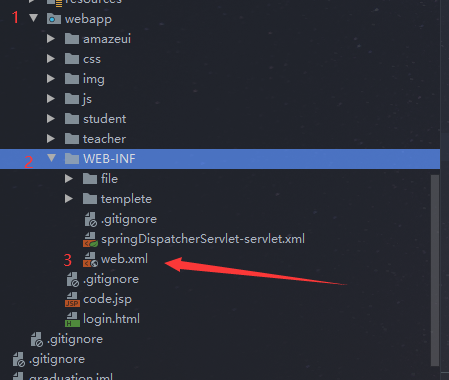The width and height of the screenshot is (449, 380).
Task: Click the .gitignore icon above code.jsp
Action: pyautogui.click(x=72, y=280)
